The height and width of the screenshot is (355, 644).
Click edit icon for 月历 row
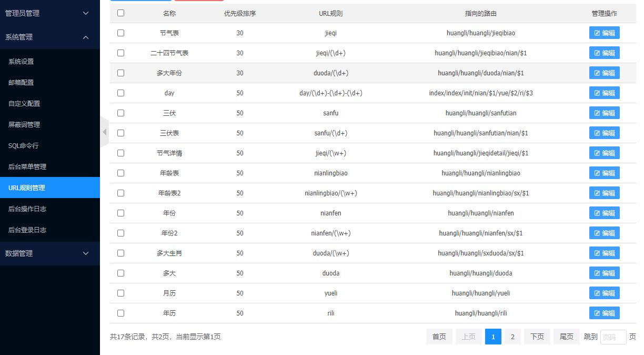[x=597, y=293]
